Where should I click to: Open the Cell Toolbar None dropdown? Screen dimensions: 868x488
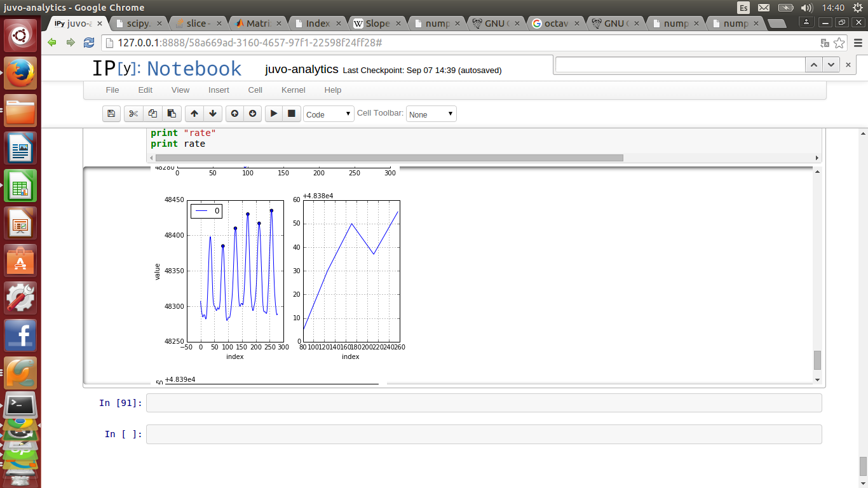coord(431,114)
